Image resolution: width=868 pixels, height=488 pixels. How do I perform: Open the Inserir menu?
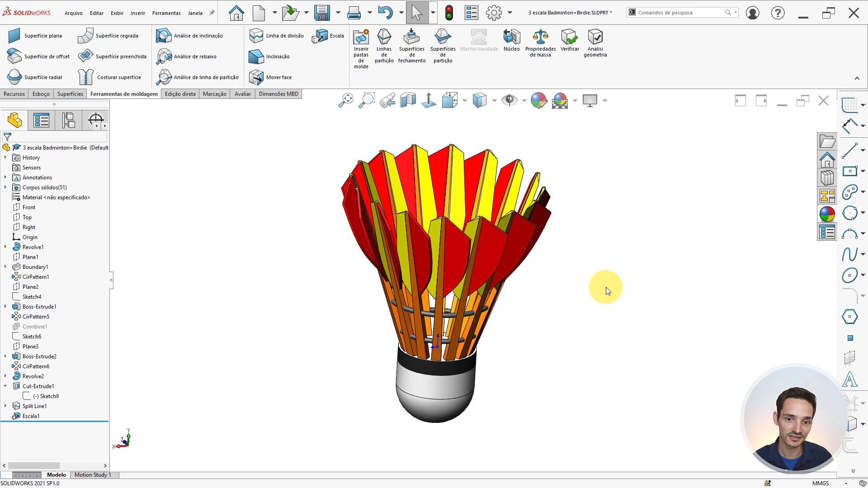(138, 13)
